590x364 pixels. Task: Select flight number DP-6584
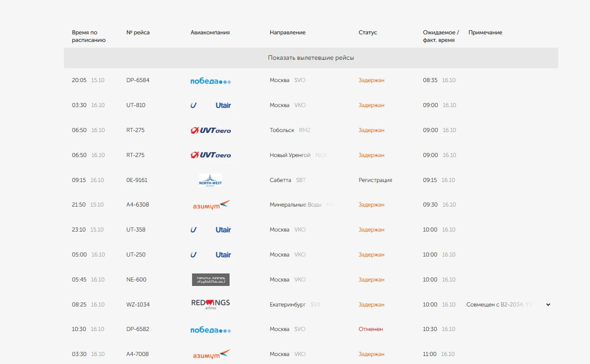point(138,80)
